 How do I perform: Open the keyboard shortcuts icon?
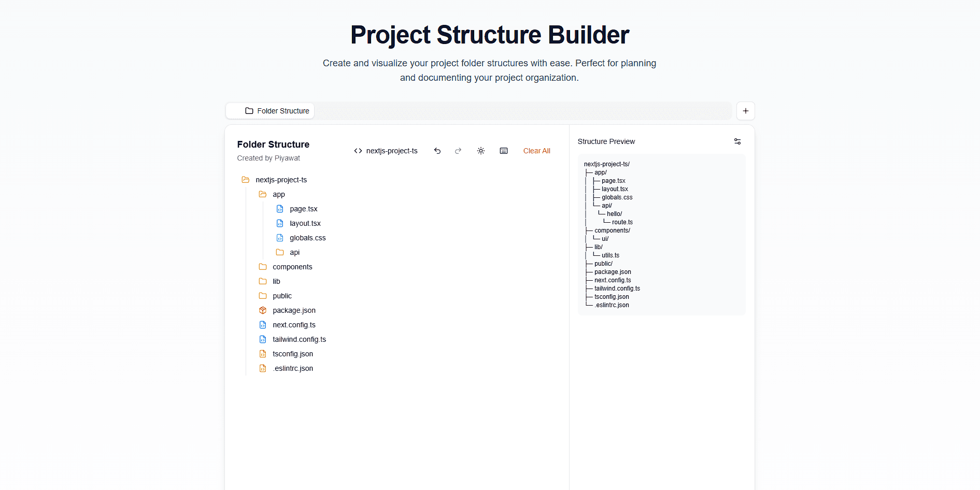503,151
